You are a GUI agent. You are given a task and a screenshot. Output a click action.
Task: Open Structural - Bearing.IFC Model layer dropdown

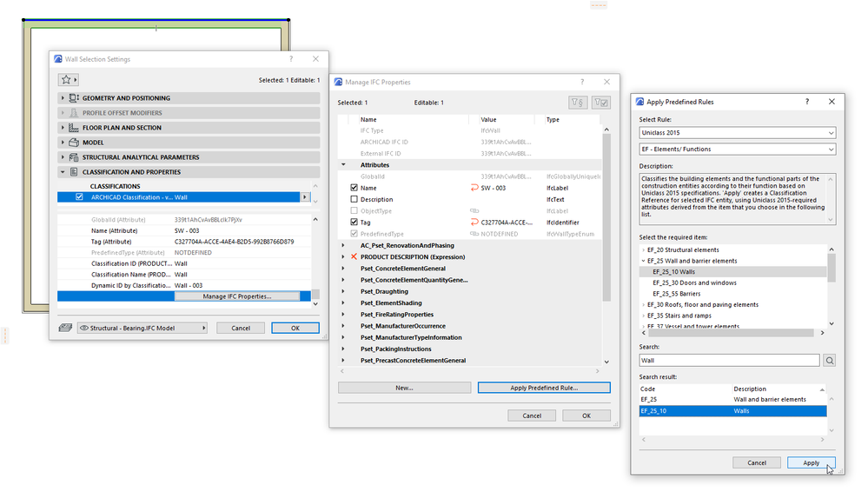[142, 328]
